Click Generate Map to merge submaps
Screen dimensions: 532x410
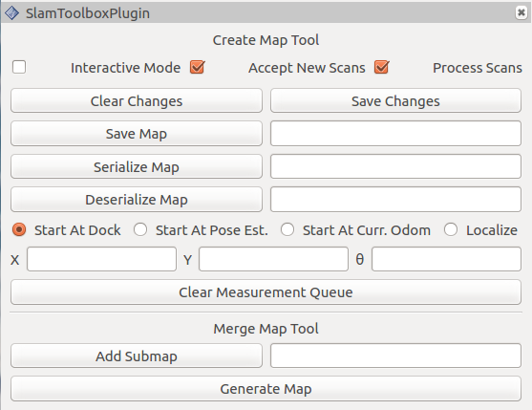pyautogui.click(x=266, y=389)
